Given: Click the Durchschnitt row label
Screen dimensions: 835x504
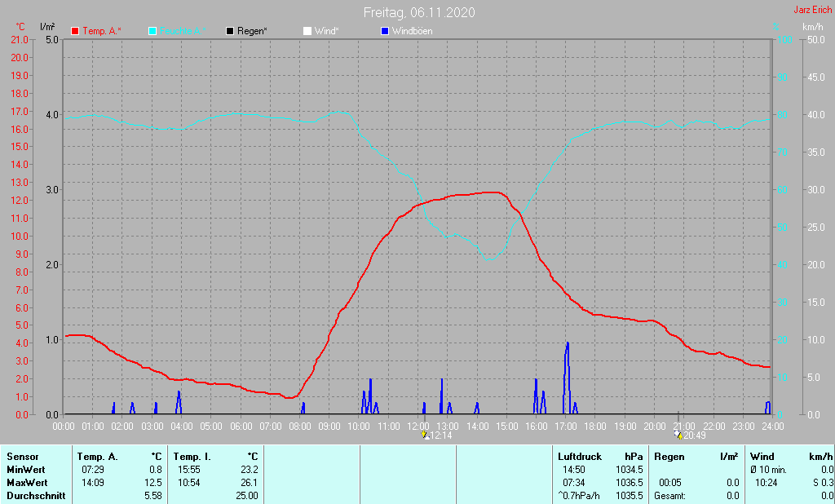Looking at the screenshot, I should click(x=35, y=496).
